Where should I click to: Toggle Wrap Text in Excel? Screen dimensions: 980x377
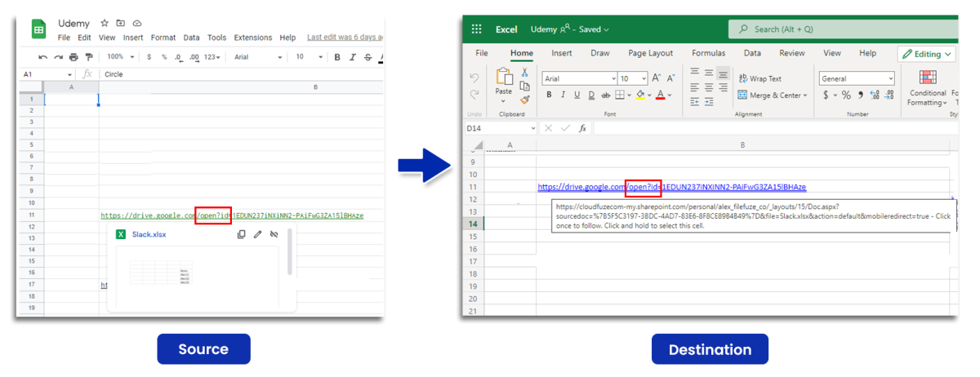760,78
